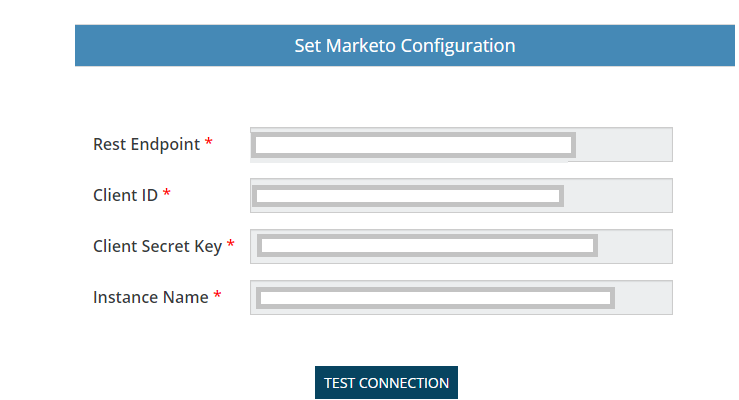Click the Instance Name label text
Viewport: 739px width, 400px height.
point(150,297)
